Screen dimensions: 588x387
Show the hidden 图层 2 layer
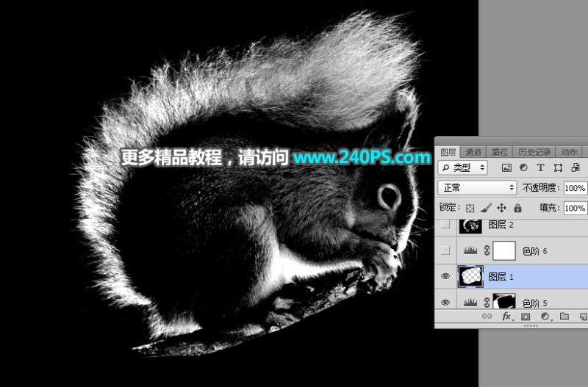point(445,225)
